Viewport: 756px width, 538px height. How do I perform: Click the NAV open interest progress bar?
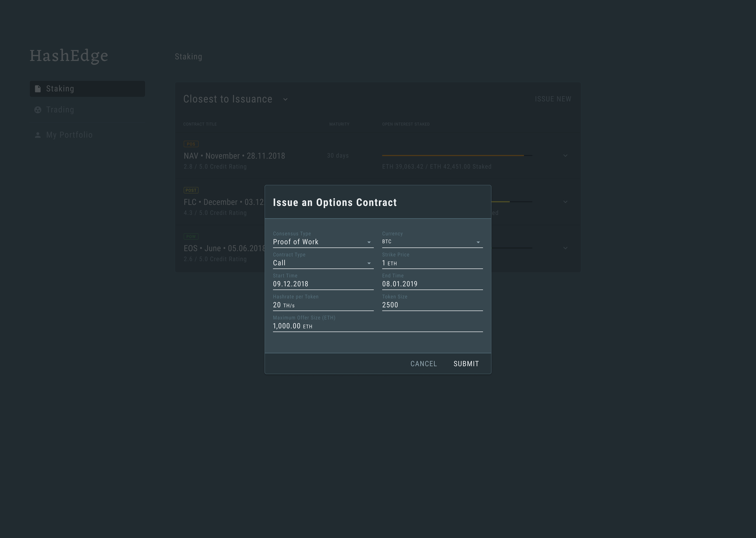pyautogui.click(x=457, y=155)
